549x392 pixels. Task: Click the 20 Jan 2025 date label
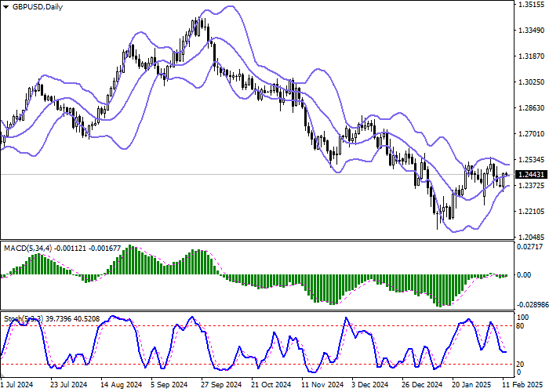471,386
